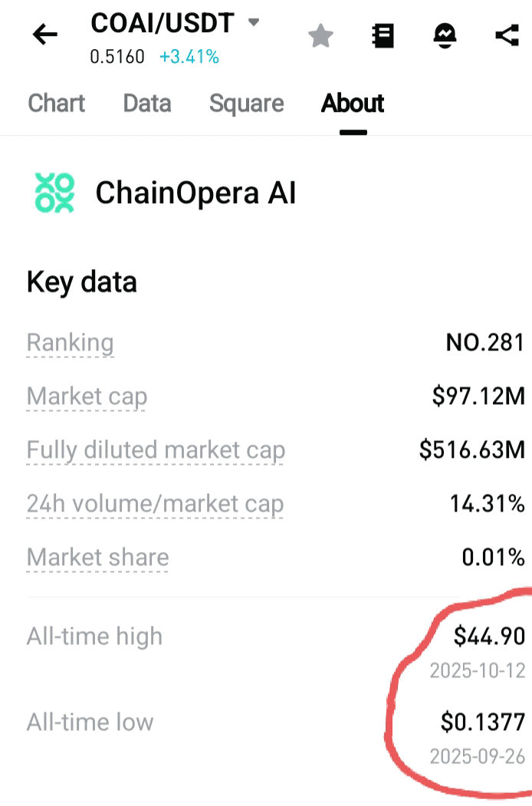This screenshot has width=532, height=806.
Task: Open the notebook guide icon
Action: [x=383, y=36]
